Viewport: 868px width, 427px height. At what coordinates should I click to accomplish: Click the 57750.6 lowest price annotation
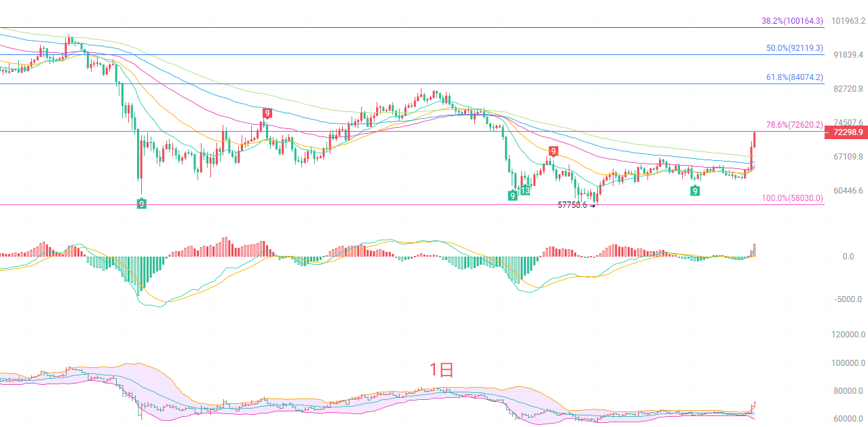(x=572, y=205)
